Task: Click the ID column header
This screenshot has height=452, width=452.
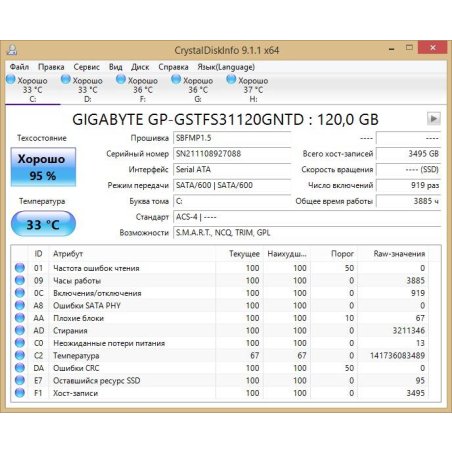Action: (x=39, y=254)
